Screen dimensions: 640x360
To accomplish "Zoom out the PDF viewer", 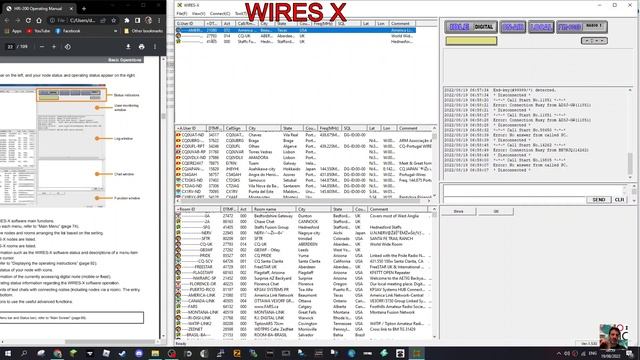I will (x=42, y=47).
